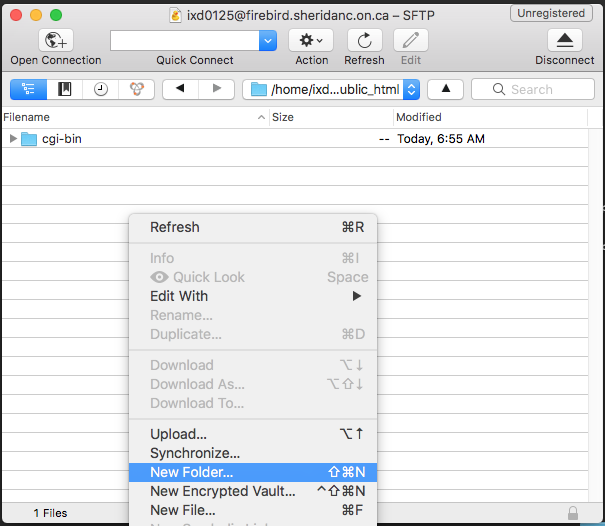Image resolution: width=605 pixels, height=526 pixels.
Task: Select Upload… in the context menu
Action: (178, 434)
